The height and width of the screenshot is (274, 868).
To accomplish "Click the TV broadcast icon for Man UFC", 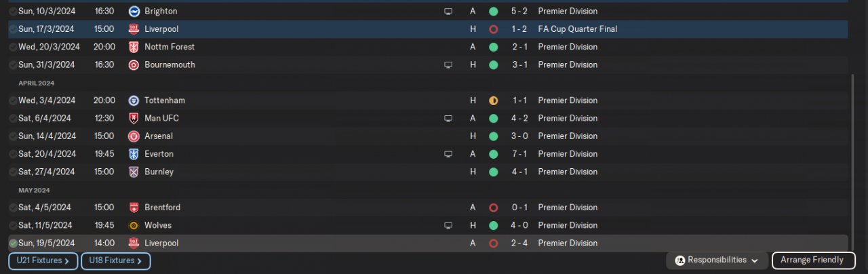I will tap(448, 119).
